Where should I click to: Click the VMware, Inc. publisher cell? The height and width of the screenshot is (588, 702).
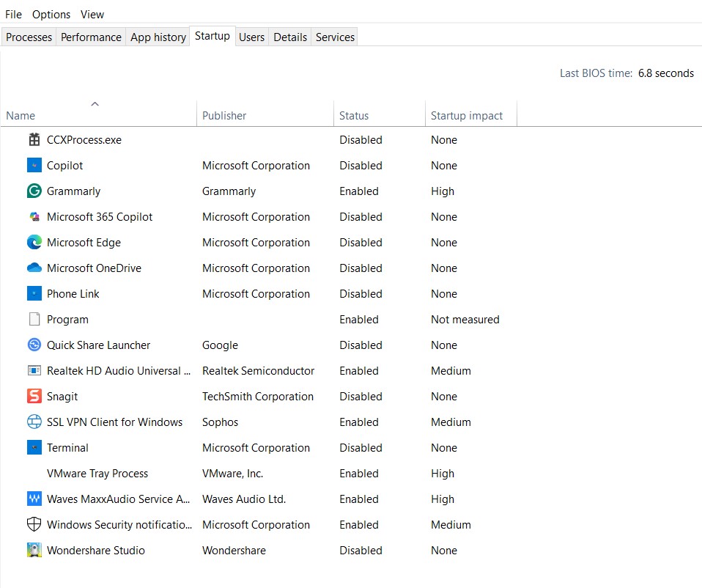tap(232, 474)
